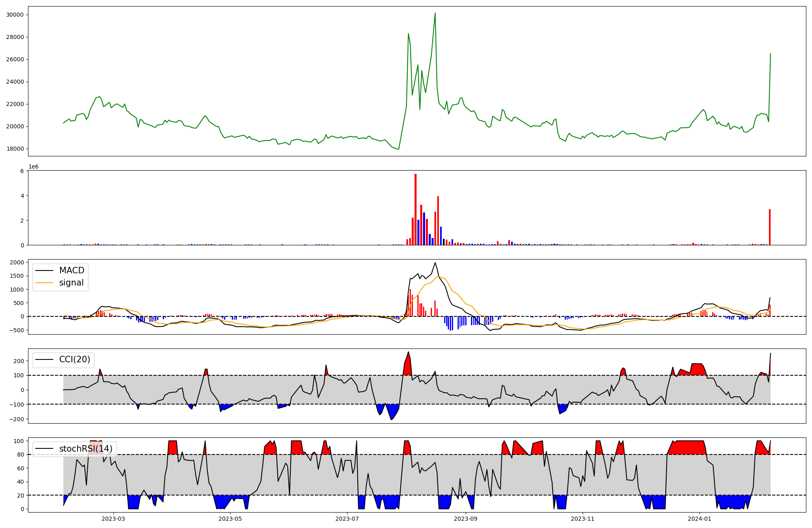Click the 80 tick on stochRSI axis
The image size is (812, 528).
pyautogui.click(x=21, y=454)
